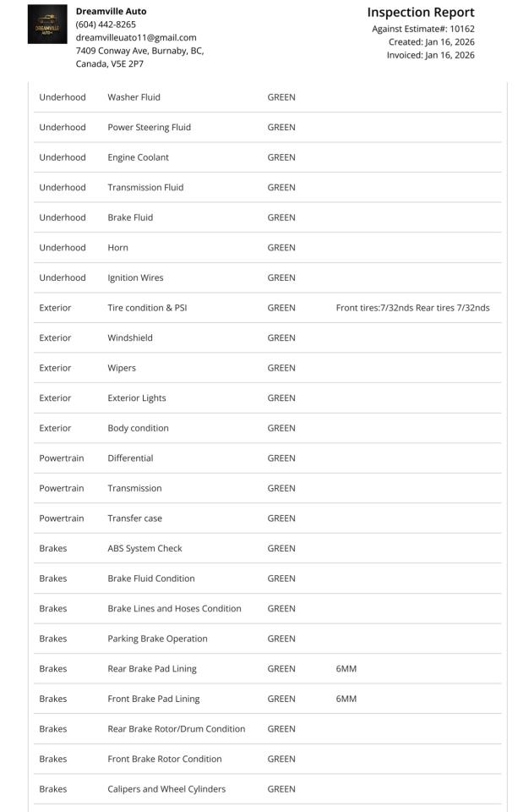
Task: Select the Inspection Report heading
Action: tap(420, 13)
